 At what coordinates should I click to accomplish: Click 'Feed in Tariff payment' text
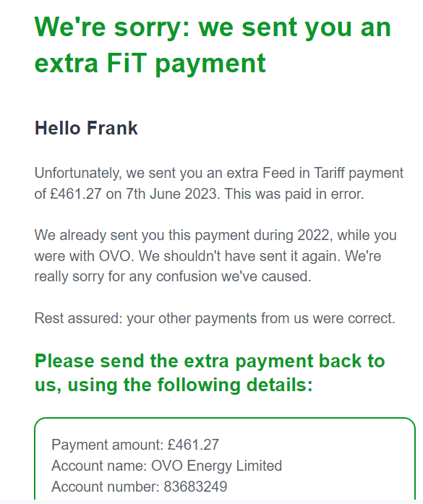point(333,174)
